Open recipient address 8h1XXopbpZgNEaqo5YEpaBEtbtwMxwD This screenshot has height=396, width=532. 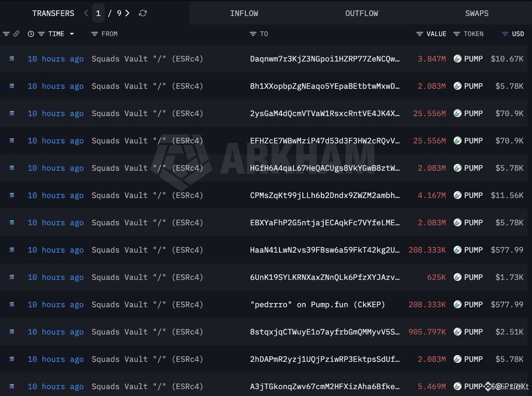pyautogui.click(x=325, y=86)
